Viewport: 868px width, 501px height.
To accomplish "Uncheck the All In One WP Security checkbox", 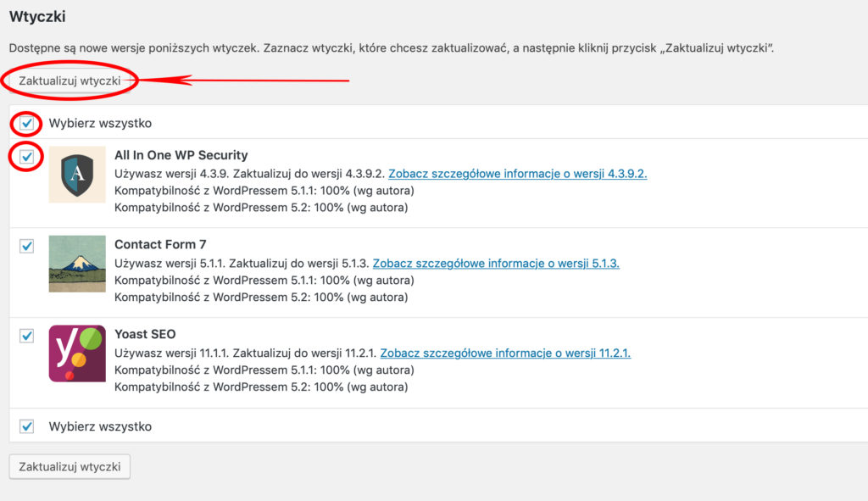I will coord(26,157).
